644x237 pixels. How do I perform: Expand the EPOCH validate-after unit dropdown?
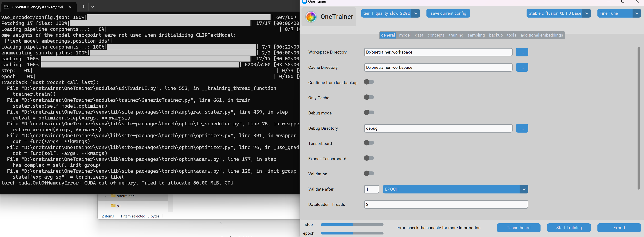[524, 189]
